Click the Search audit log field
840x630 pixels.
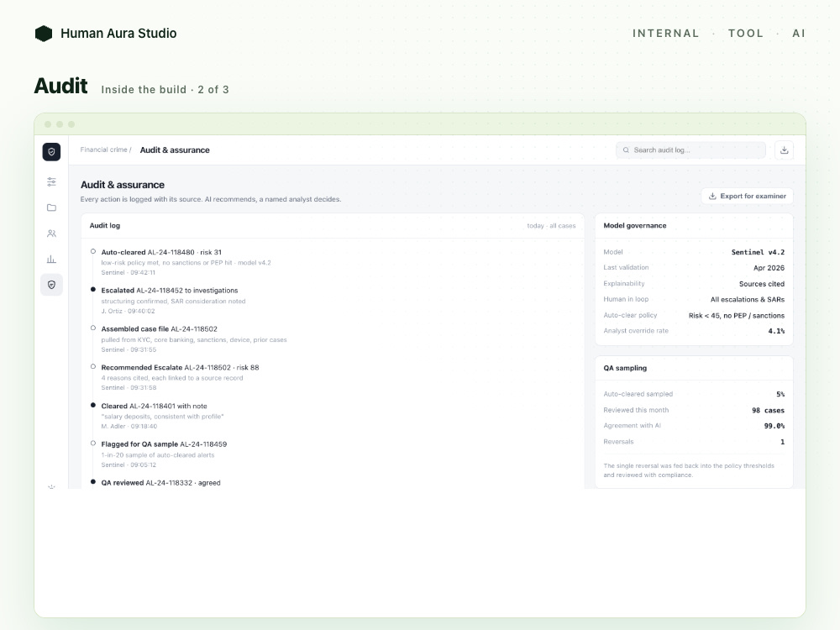(x=690, y=150)
